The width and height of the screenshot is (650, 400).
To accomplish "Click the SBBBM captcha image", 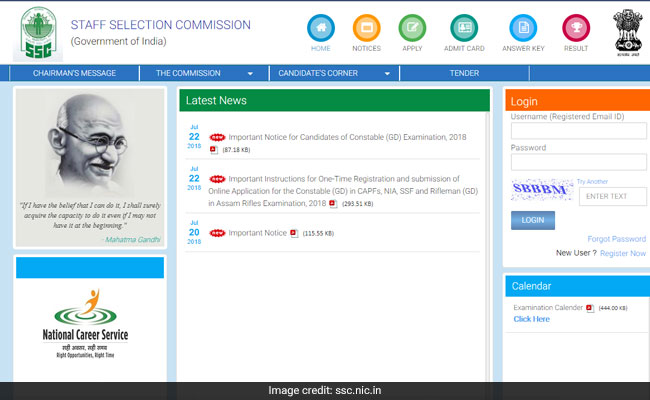I will coord(542,190).
